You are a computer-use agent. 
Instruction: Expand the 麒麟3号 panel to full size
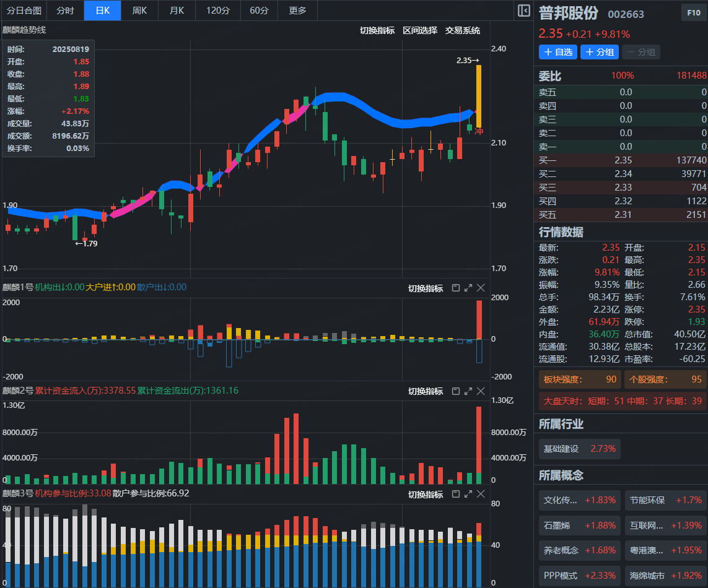(468, 494)
